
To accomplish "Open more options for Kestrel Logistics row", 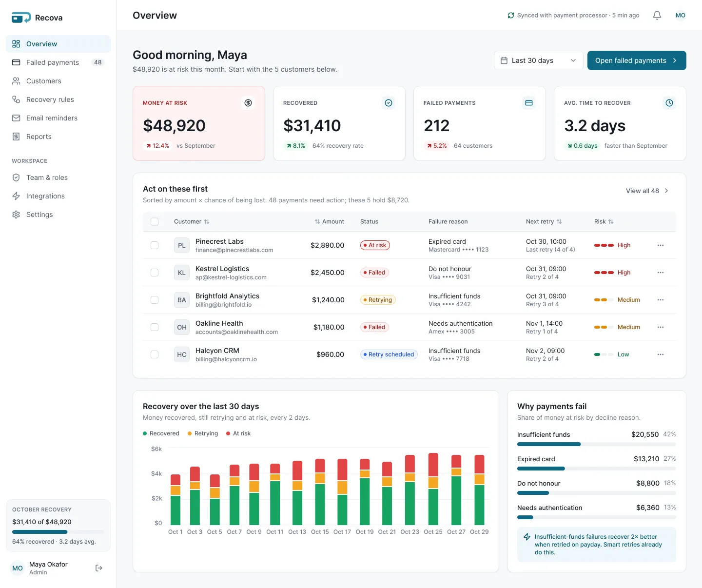I will (661, 273).
